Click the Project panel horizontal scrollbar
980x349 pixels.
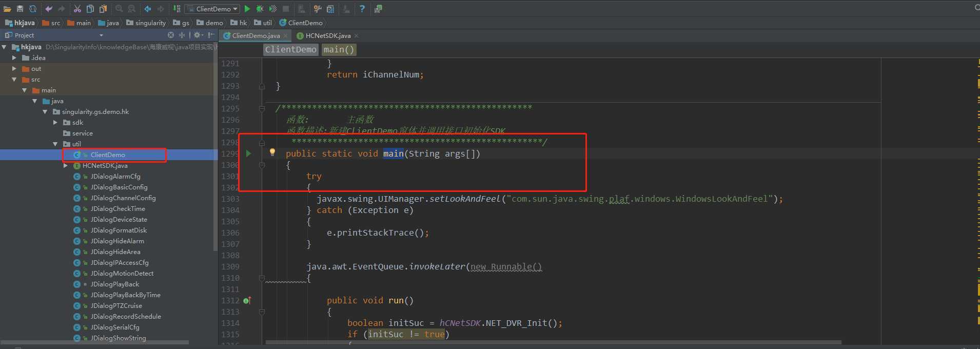pos(94,342)
